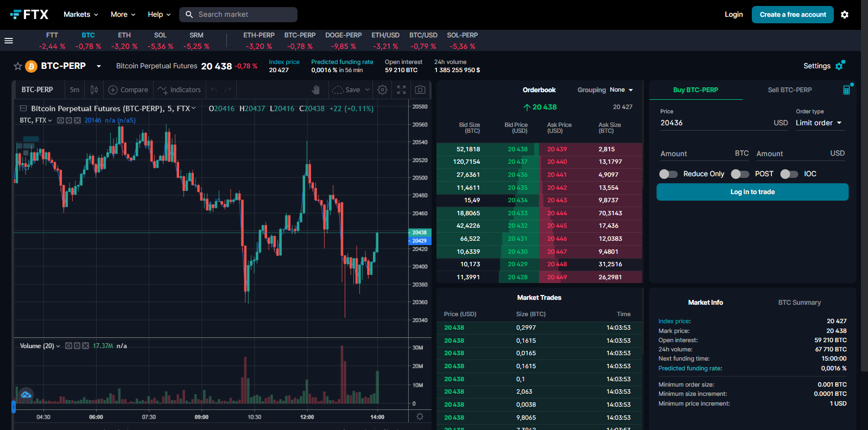Open the top-right gear settings icon
This screenshot has width=868, height=430.
coord(845,15)
